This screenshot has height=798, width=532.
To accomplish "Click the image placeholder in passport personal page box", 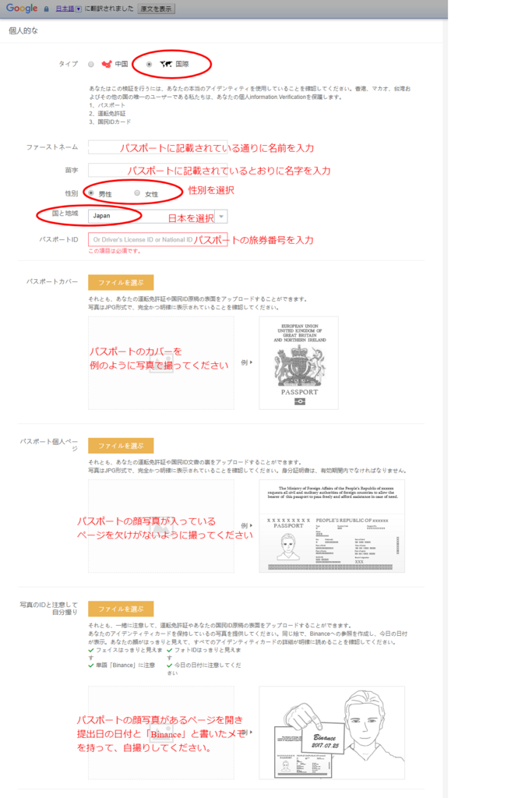I will (160, 527).
